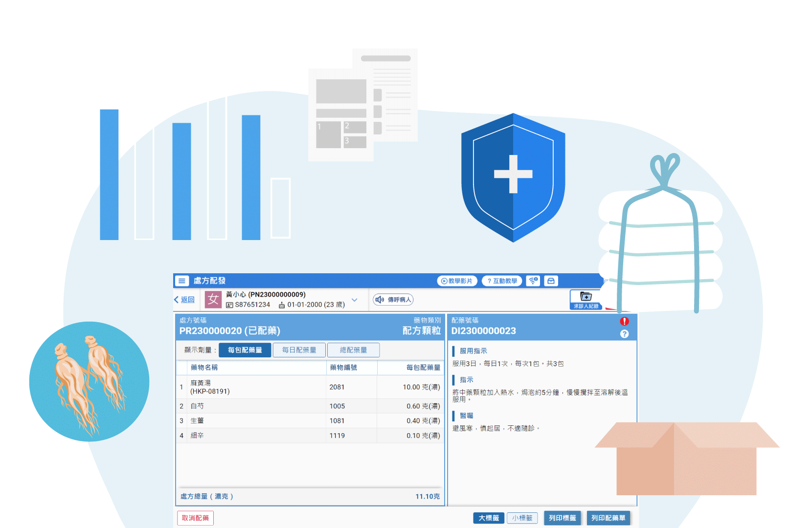The image size is (812, 528).
Task: Open the question-mark help icon
Action: [624, 334]
